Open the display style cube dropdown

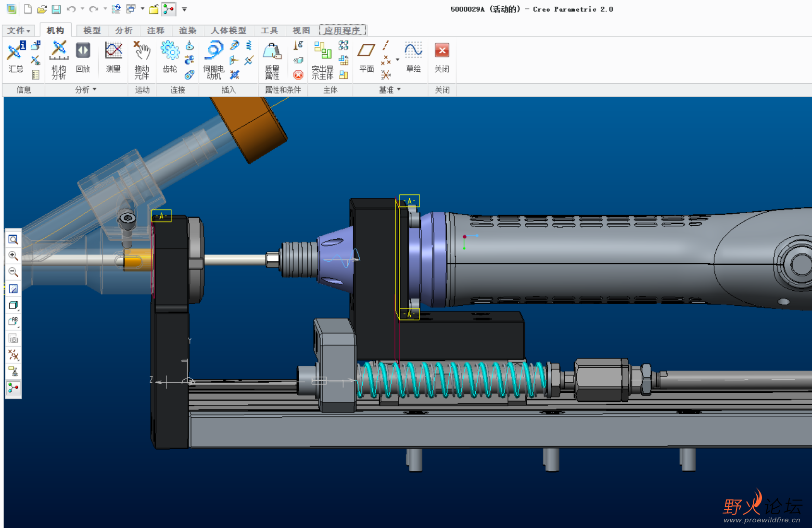pyautogui.click(x=13, y=305)
